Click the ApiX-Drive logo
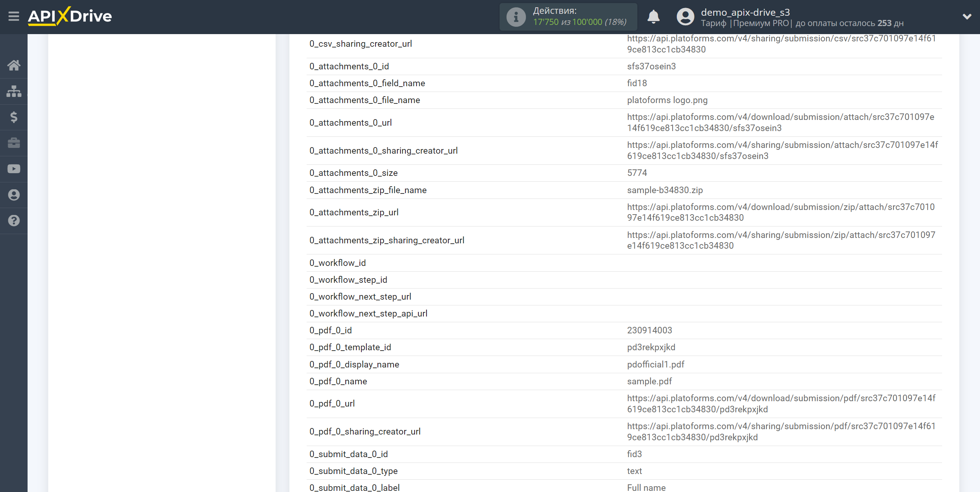Viewport: 980px width, 492px height. pyautogui.click(x=70, y=16)
